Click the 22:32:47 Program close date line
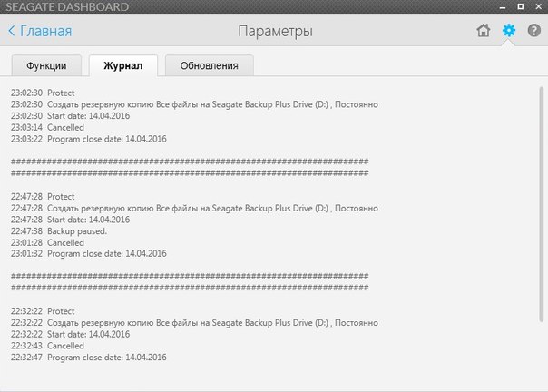Viewport: 548px width, 392px height. (x=88, y=358)
